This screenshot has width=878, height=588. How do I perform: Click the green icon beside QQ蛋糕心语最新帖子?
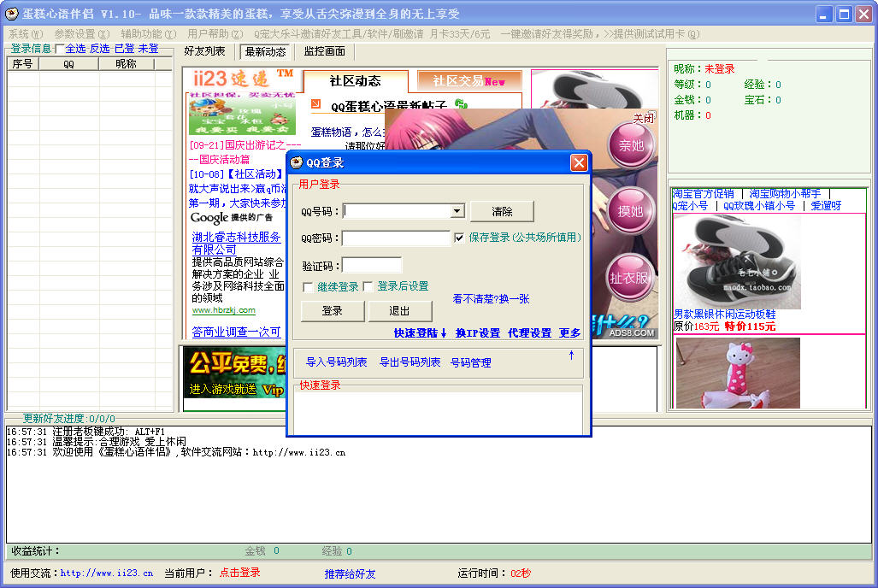(x=461, y=104)
